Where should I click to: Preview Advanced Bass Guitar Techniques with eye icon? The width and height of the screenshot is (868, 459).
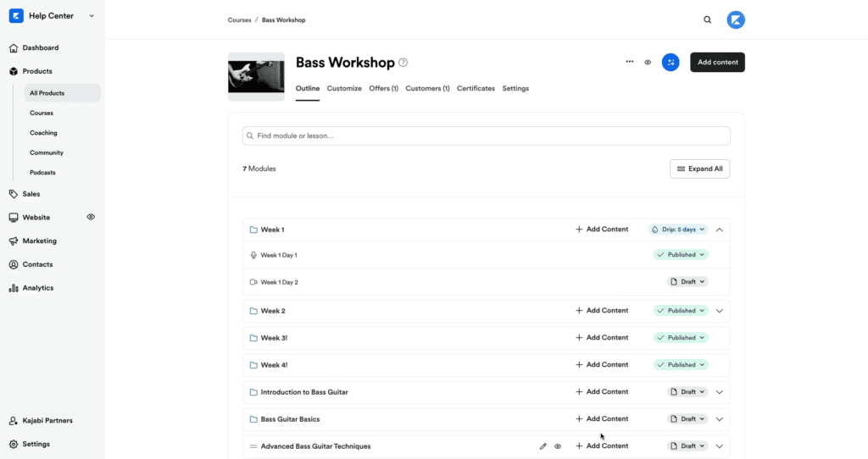click(x=558, y=446)
